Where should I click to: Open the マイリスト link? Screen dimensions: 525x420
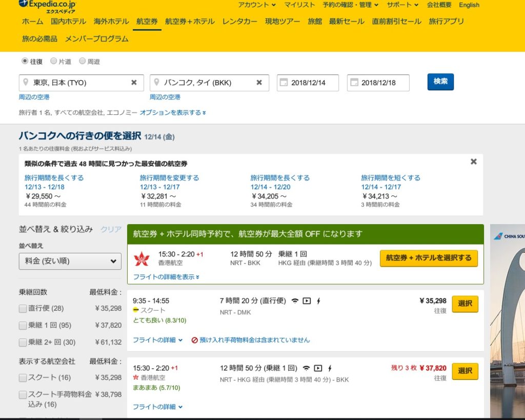[x=299, y=5]
